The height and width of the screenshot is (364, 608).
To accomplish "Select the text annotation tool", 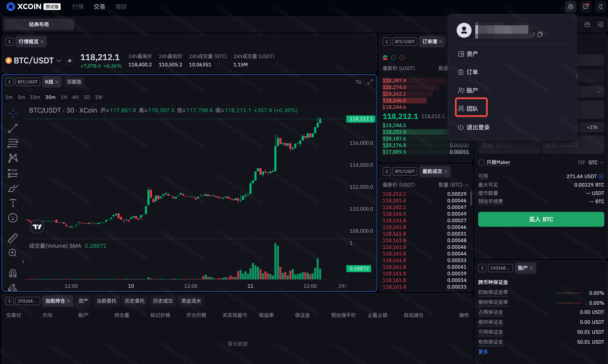I will click(x=13, y=203).
